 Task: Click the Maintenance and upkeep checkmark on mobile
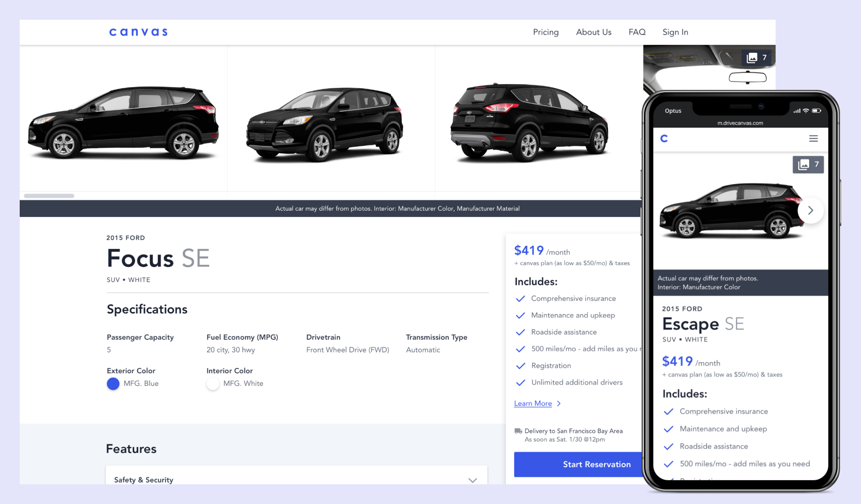tap(668, 429)
